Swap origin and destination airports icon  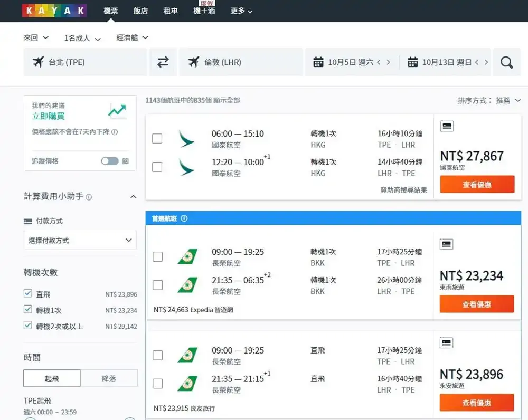(163, 62)
